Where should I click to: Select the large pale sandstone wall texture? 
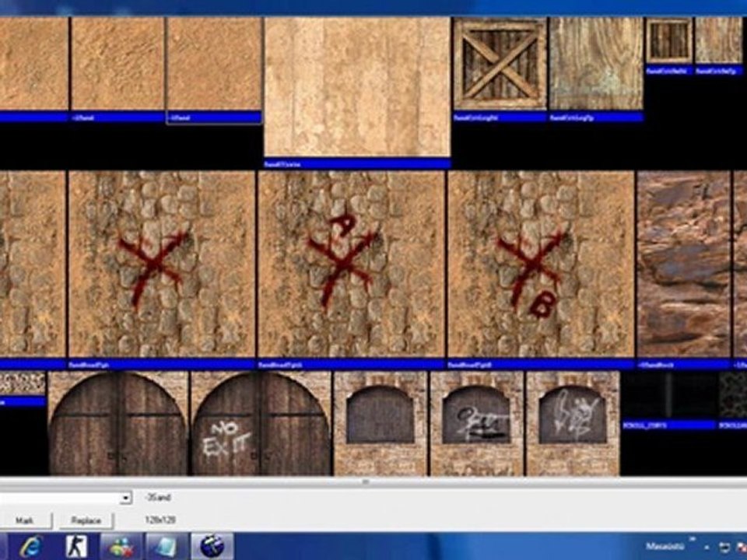(x=357, y=87)
